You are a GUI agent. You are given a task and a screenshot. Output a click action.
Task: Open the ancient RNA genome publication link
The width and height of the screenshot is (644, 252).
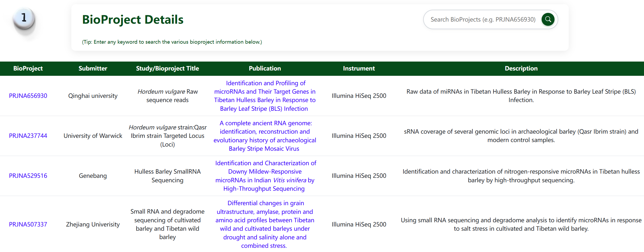click(x=265, y=136)
